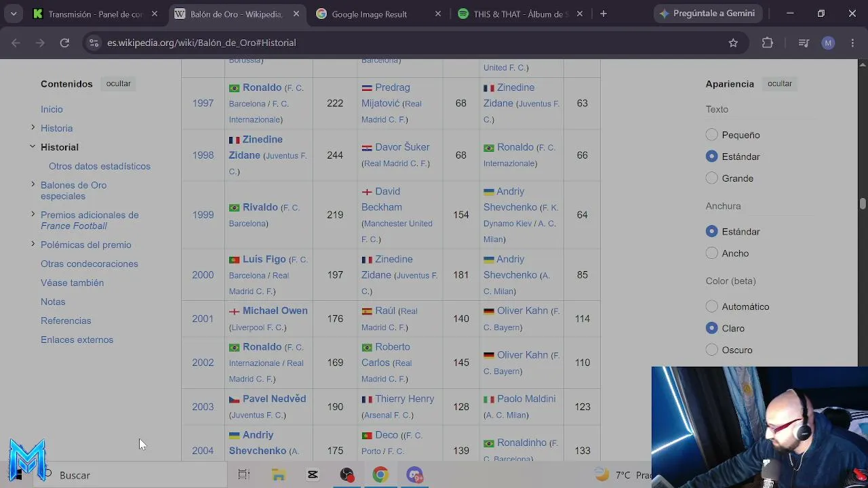This screenshot has width=868, height=488.
Task: Open the Pavel Nedvěd player link
Action: 274,399
